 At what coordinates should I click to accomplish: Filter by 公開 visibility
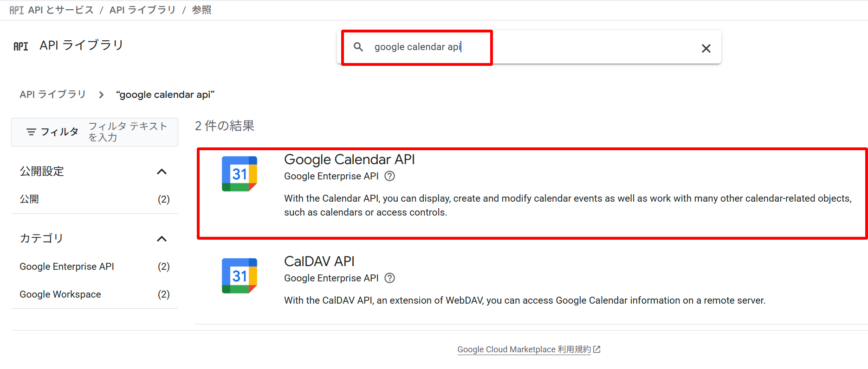coord(95,199)
